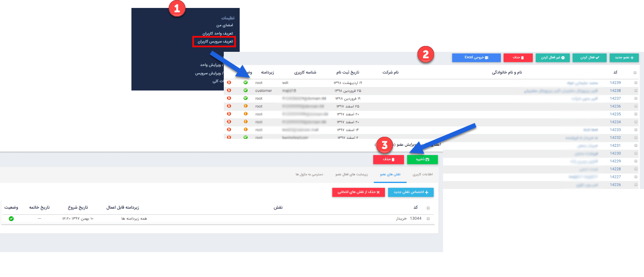
Task: Click green status check of customer row 14238
Action: point(246,90)
